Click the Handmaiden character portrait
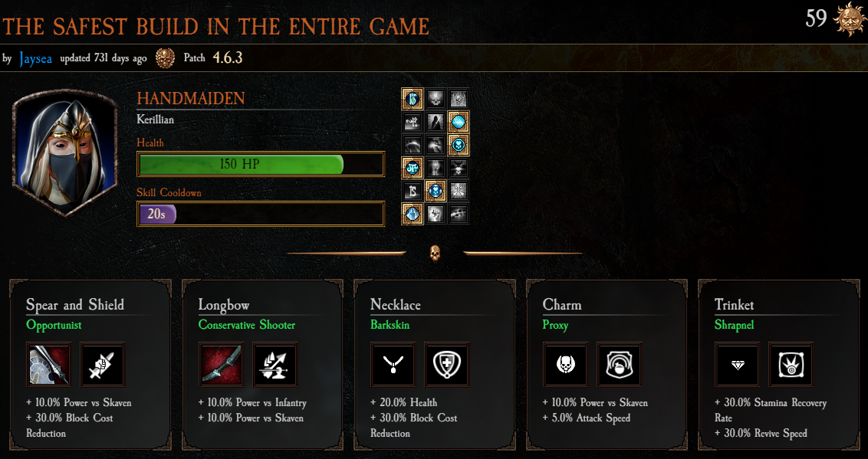868x459 pixels. [x=65, y=152]
